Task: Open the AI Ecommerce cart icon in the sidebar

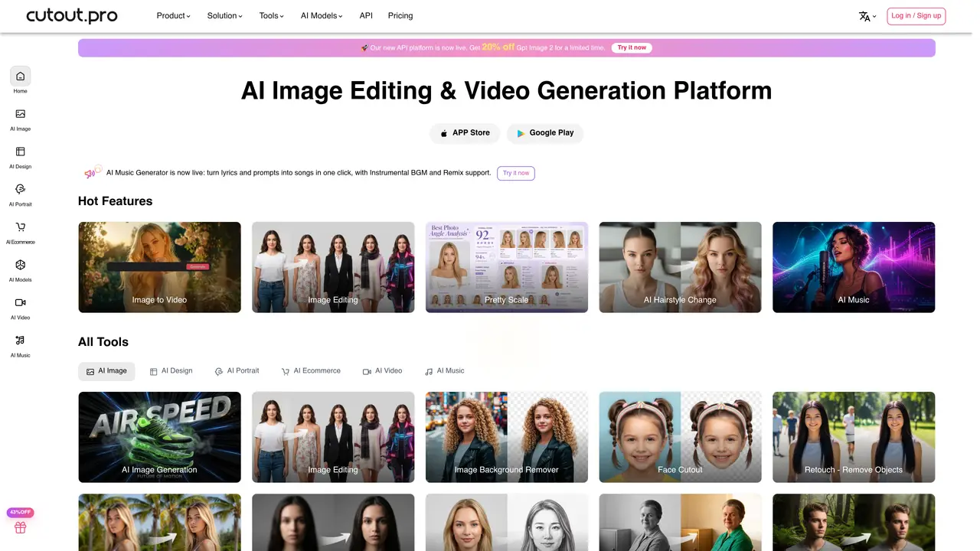Action: pos(20,227)
